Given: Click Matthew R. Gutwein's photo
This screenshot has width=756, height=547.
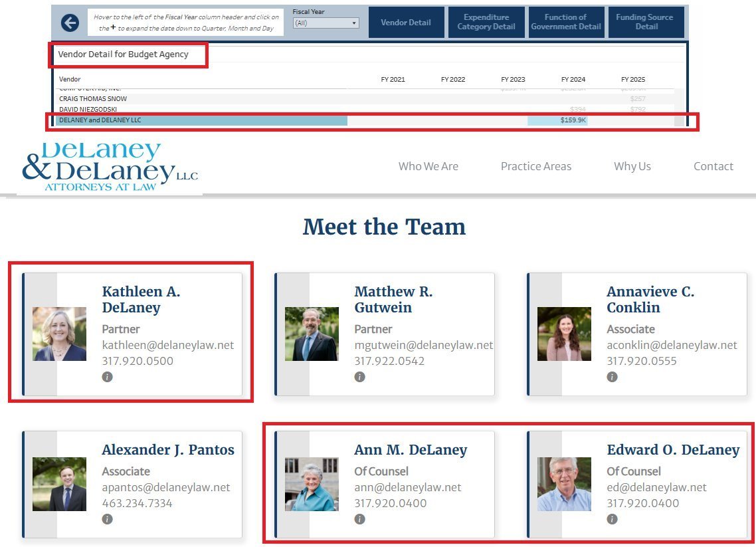Looking at the screenshot, I should coord(312,334).
